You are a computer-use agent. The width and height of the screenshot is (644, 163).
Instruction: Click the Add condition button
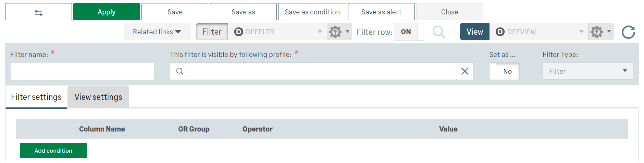tap(53, 151)
